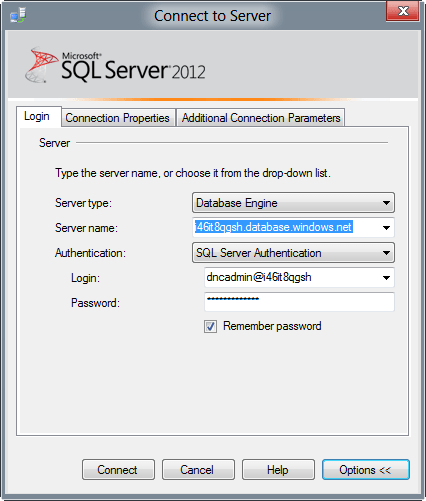The image size is (426, 501).
Task: Click the Cancel button
Action: (198, 470)
